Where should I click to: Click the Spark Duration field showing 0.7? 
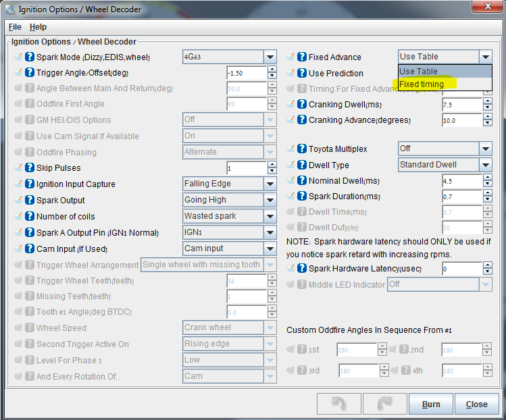pos(463,196)
